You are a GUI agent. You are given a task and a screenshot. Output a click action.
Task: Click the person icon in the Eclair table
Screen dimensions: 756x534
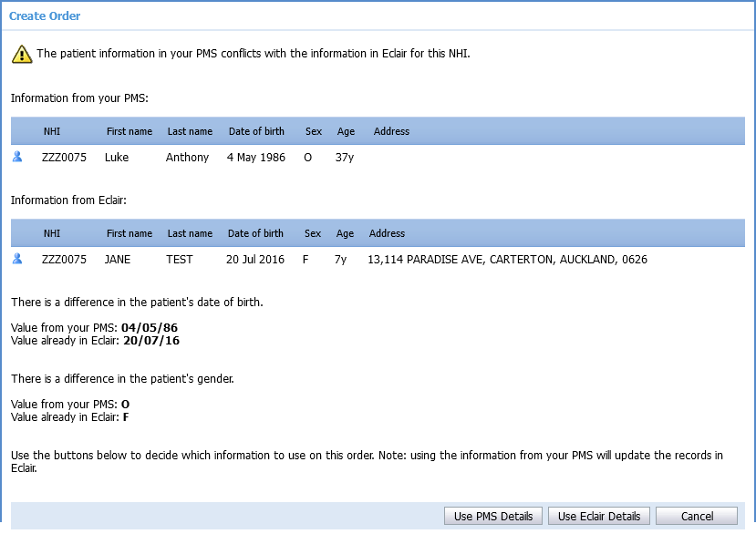(x=20, y=258)
